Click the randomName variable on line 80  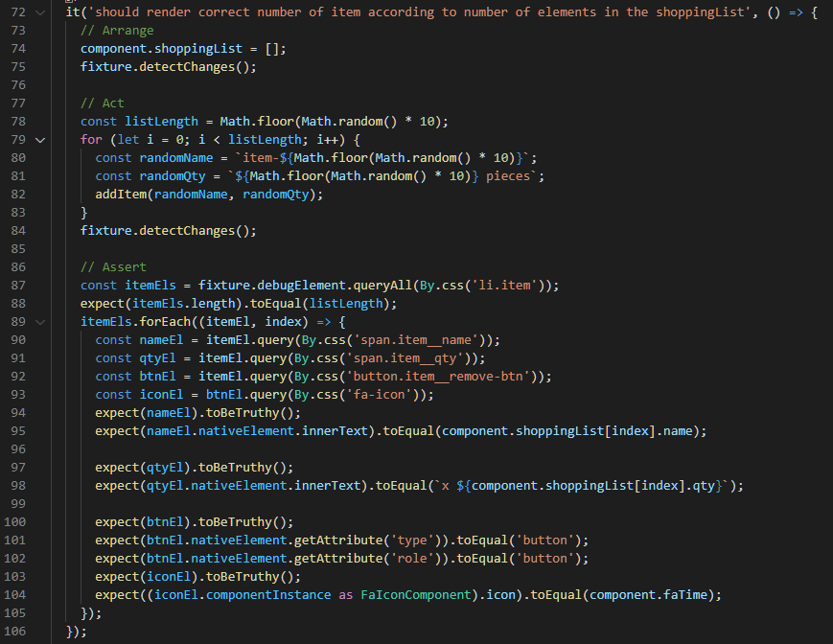[x=176, y=158]
